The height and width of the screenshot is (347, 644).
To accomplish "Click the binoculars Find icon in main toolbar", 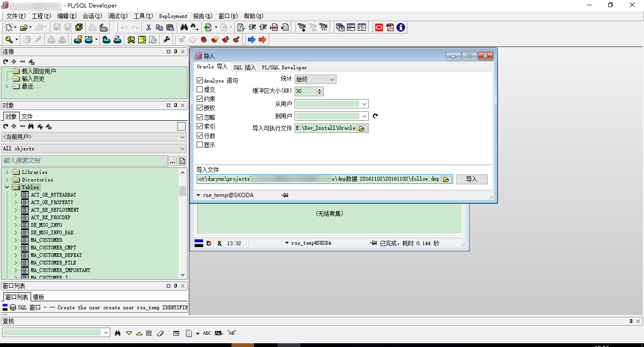I will (x=184, y=27).
